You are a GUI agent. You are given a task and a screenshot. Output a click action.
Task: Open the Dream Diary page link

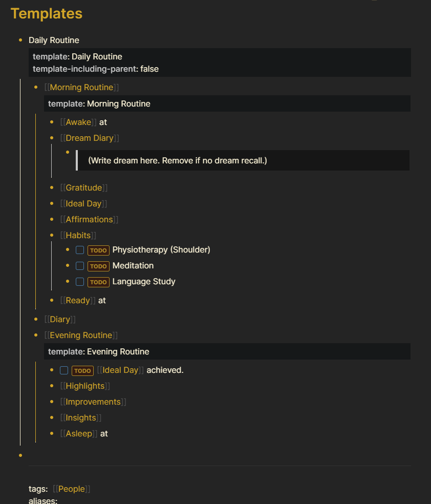click(x=90, y=138)
